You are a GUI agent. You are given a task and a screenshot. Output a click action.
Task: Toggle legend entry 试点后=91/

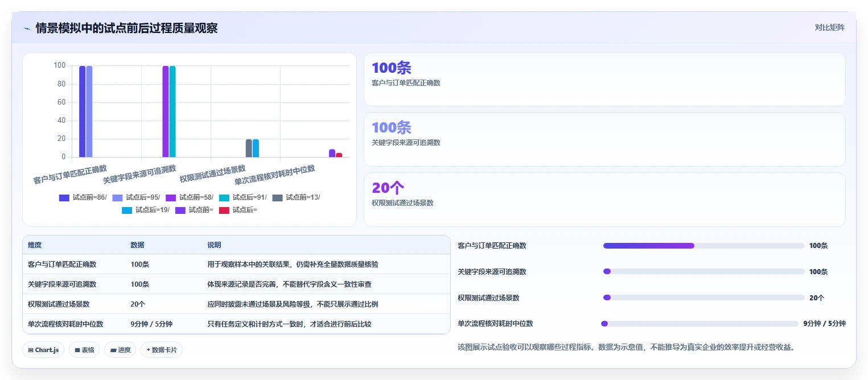point(242,197)
